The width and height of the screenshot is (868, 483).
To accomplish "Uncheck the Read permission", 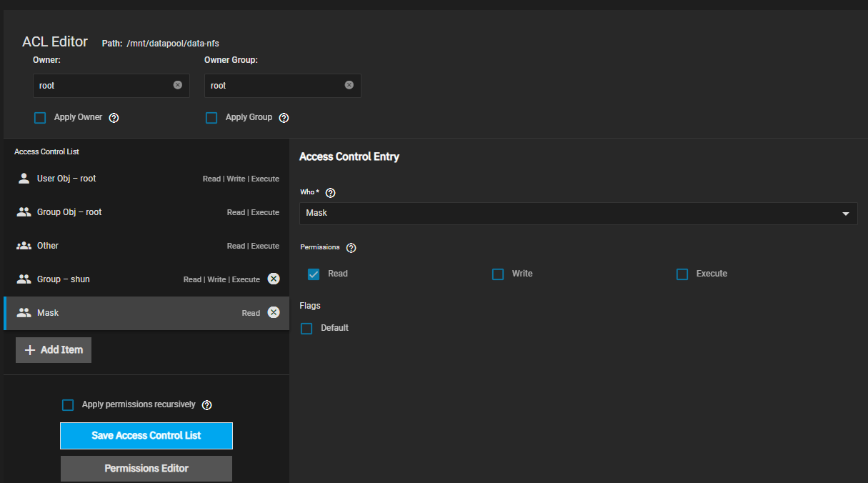I will 314,274.
